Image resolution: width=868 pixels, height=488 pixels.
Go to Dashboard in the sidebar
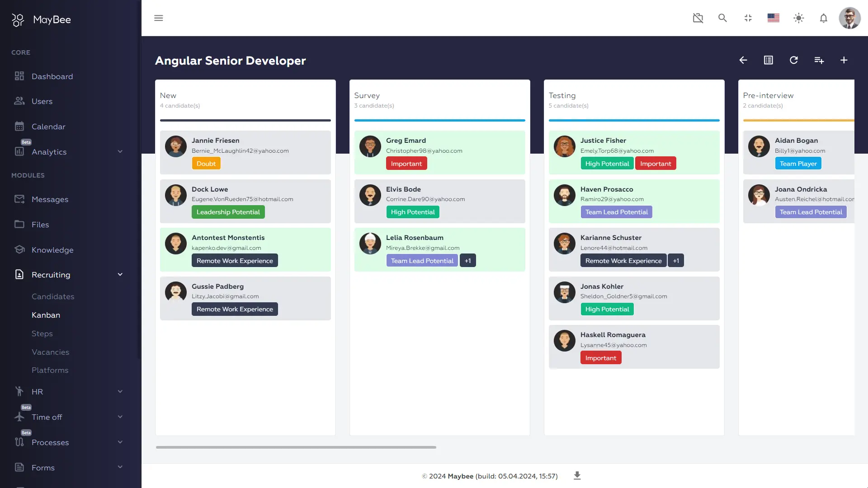[x=52, y=76]
